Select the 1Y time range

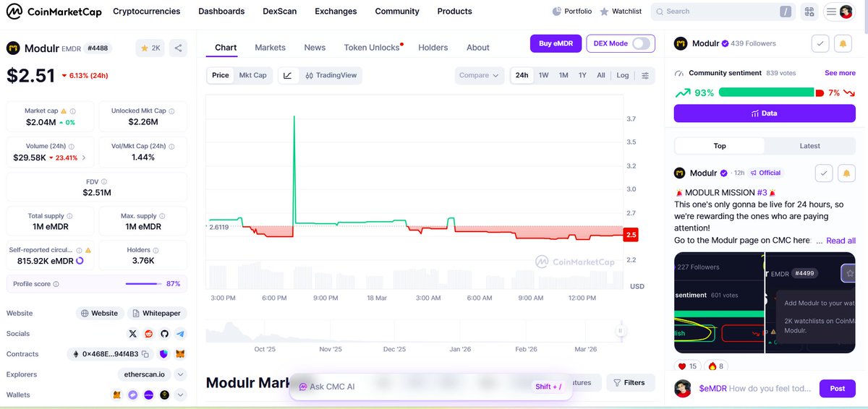tap(582, 75)
